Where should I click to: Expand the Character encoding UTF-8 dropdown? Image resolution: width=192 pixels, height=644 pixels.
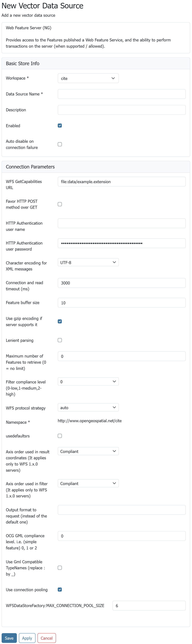pyautogui.click(x=88, y=263)
